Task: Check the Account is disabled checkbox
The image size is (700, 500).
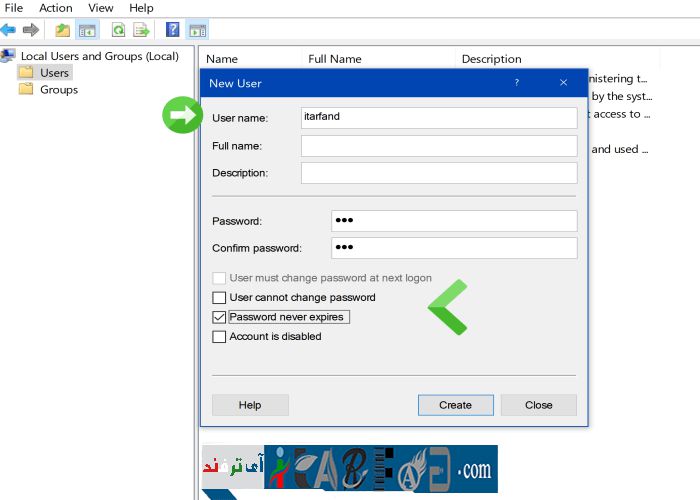Action: point(220,337)
